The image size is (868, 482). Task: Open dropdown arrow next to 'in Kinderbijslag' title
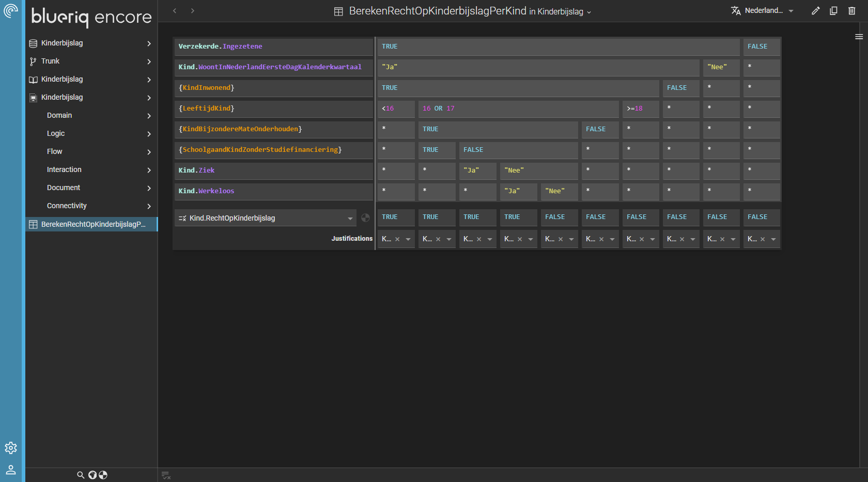click(x=589, y=12)
